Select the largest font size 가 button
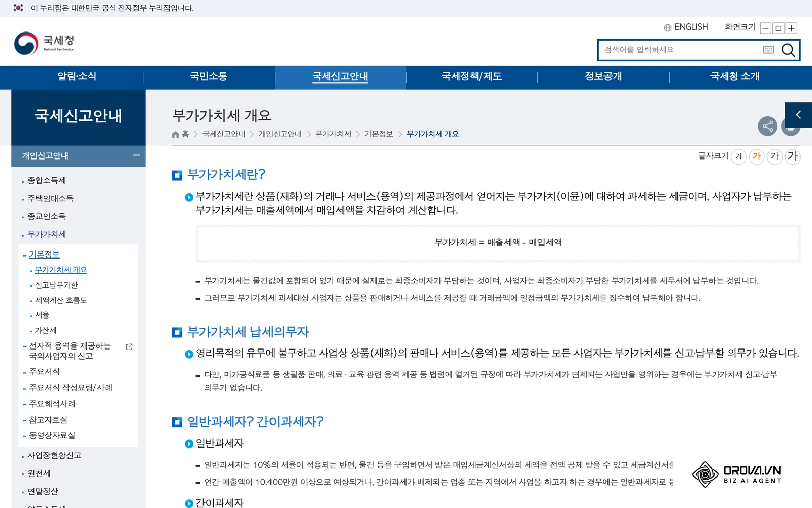This screenshot has width=812, height=508. (x=793, y=156)
